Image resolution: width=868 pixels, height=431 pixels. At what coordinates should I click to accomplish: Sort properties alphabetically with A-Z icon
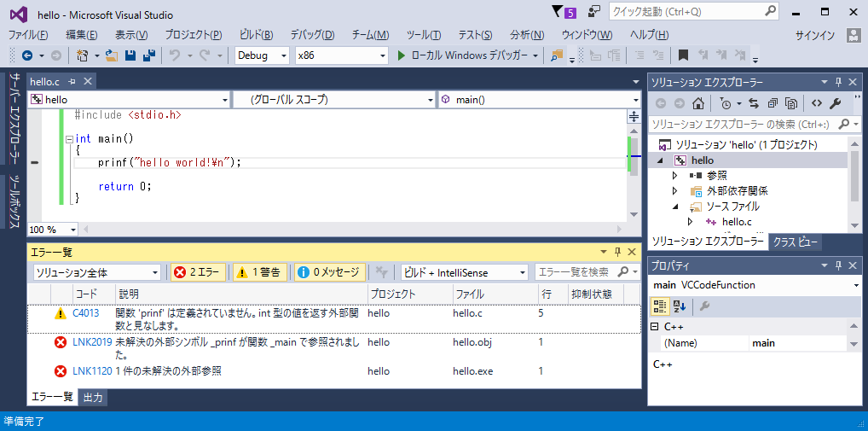(x=680, y=306)
